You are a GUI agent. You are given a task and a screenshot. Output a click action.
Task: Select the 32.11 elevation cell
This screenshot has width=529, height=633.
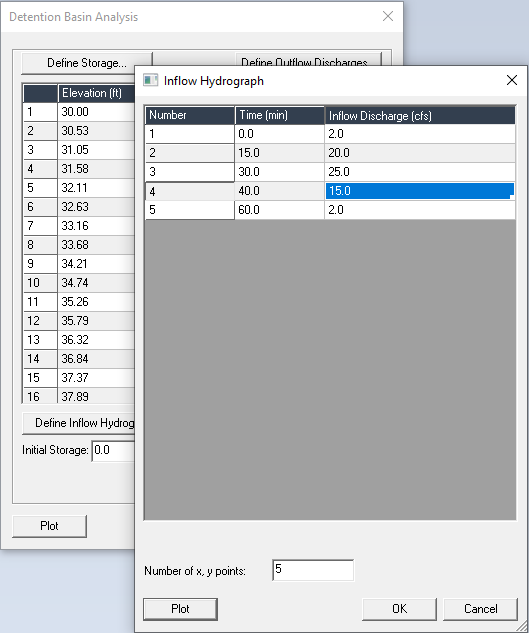point(96,188)
